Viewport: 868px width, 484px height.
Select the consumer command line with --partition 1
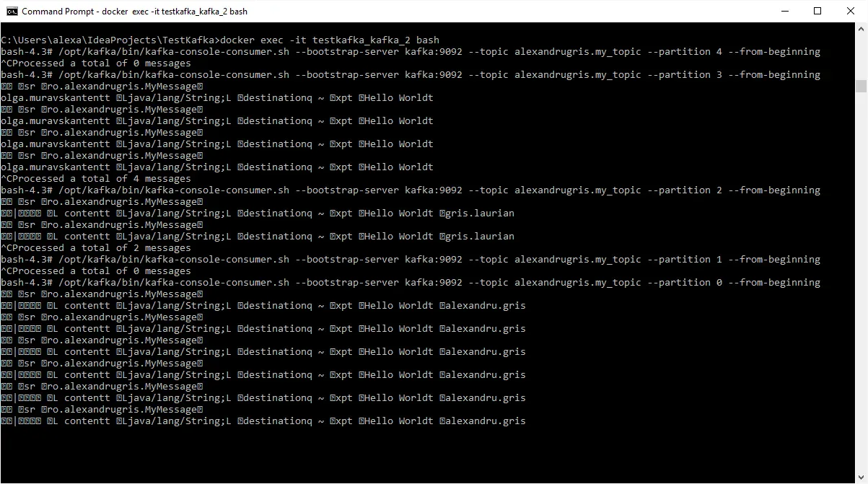[x=411, y=259]
